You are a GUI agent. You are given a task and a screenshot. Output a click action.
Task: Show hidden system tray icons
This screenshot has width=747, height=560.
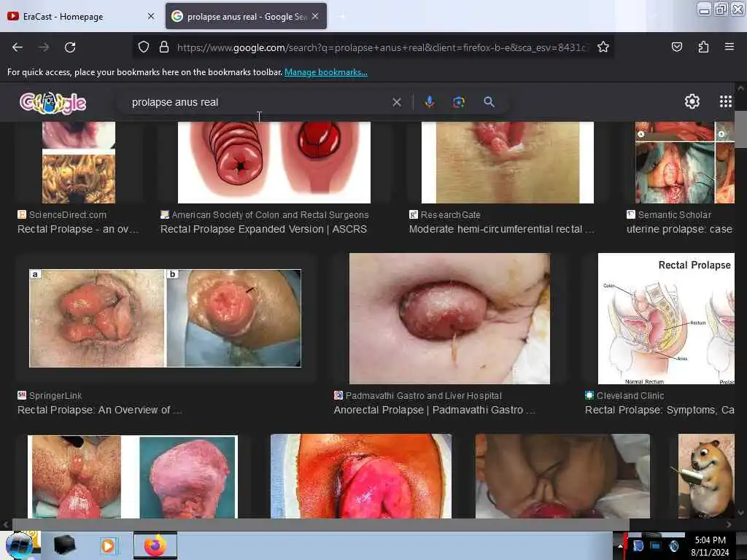point(620,546)
